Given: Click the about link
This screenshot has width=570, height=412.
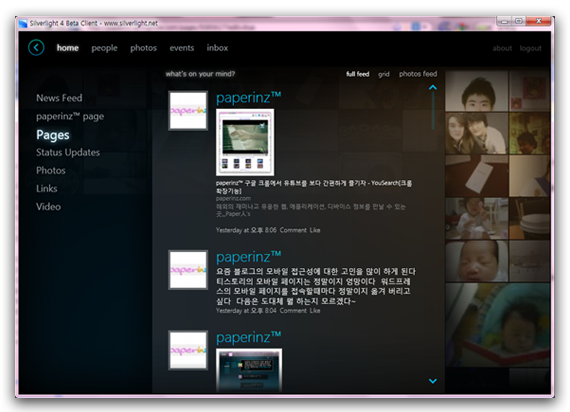Looking at the screenshot, I should click(x=502, y=48).
